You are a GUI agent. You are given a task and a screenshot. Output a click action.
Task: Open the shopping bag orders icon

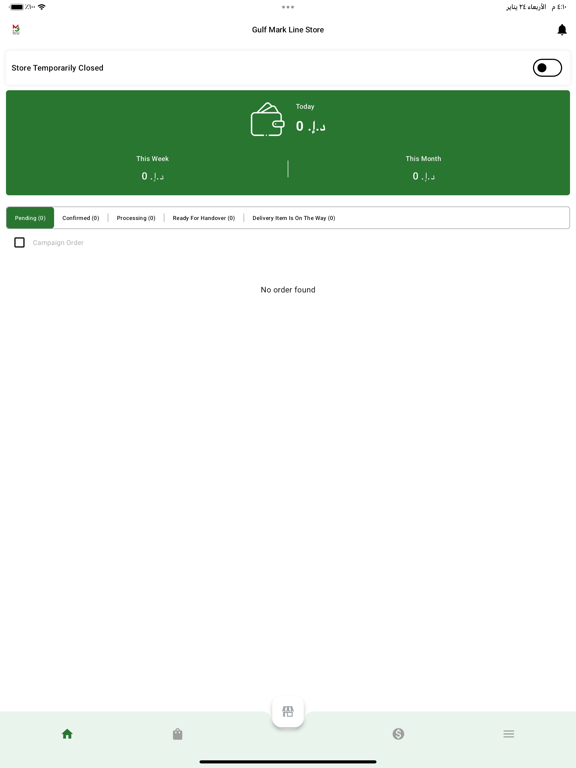click(x=177, y=734)
